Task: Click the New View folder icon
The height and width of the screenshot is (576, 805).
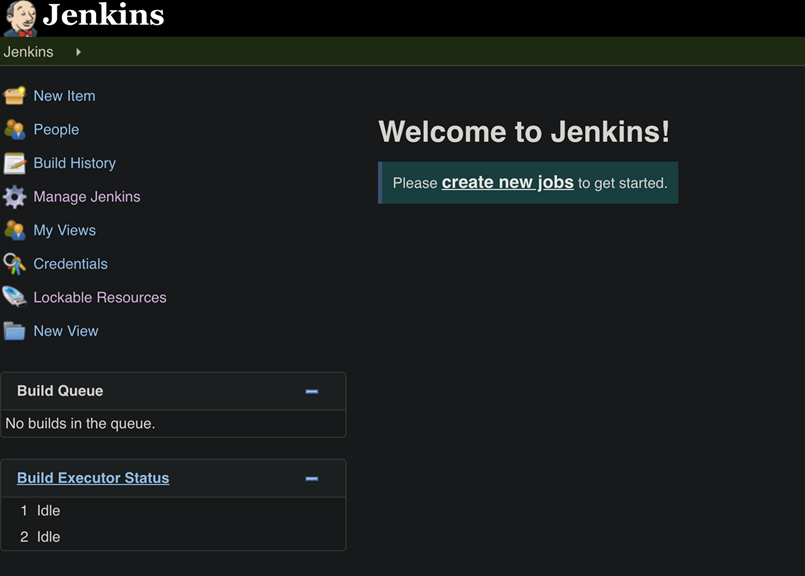Action: (x=14, y=331)
